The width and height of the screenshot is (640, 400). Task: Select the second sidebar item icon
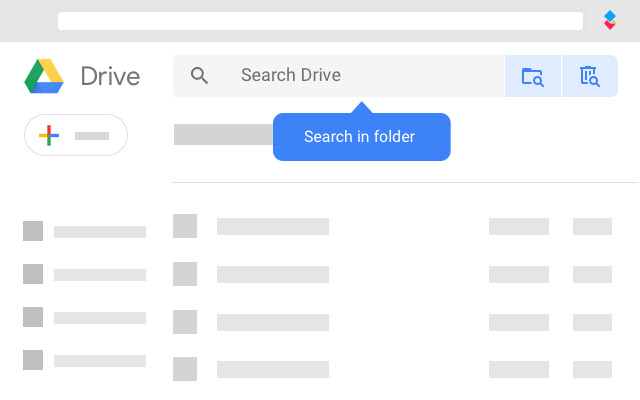click(x=33, y=274)
